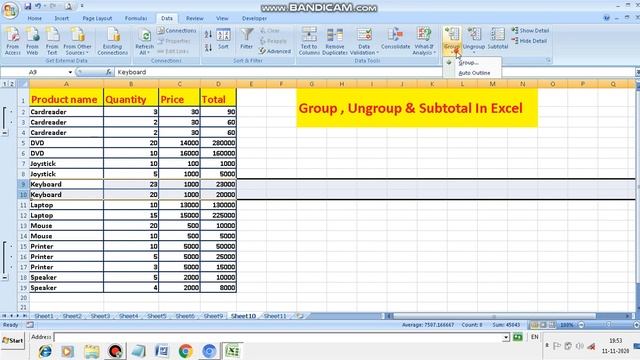Click the Connections button in ribbon

pos(177,31)
